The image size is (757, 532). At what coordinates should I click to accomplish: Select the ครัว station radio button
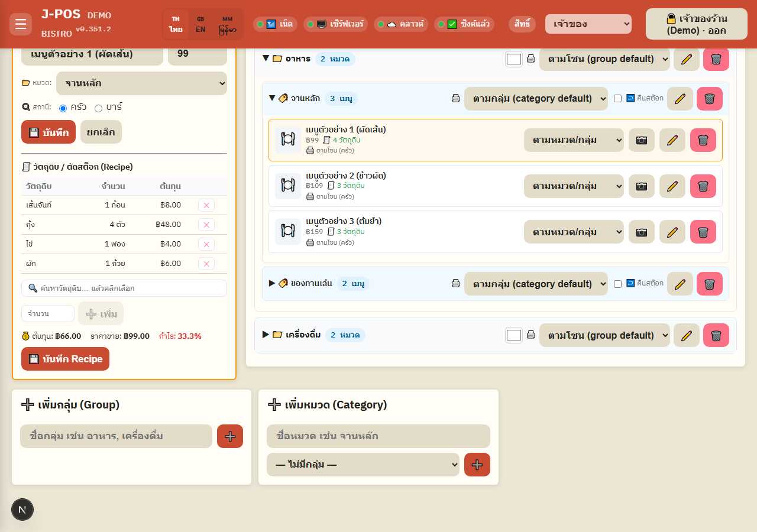click(x=63, y=108)
